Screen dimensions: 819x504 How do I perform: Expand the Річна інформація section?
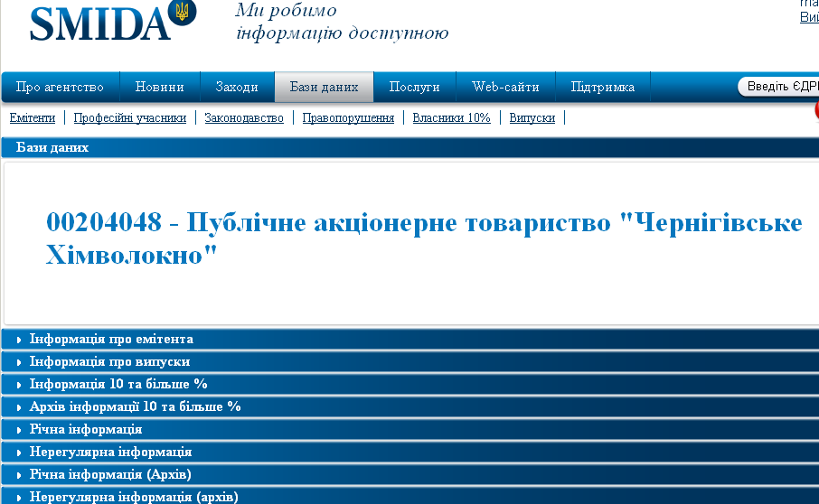tap(410, 429)
